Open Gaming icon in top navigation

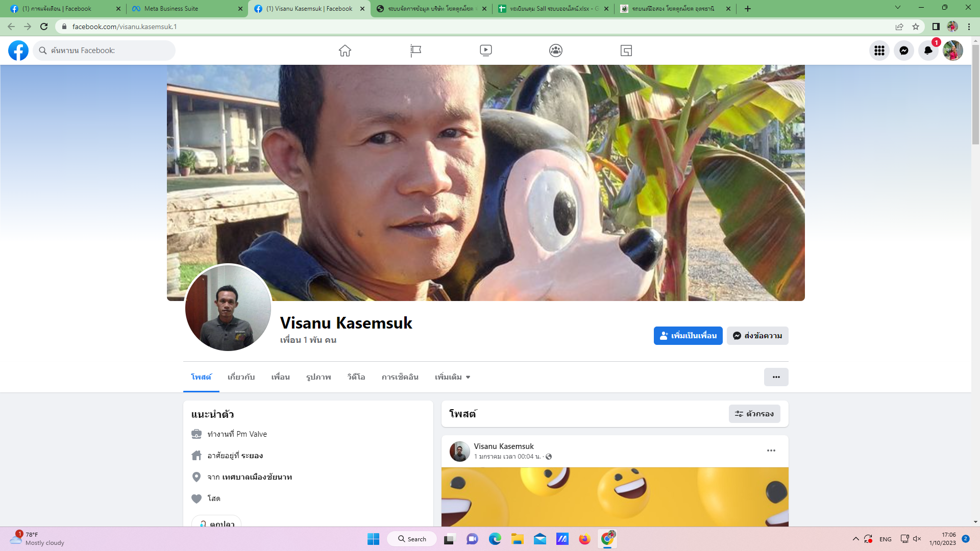pyautogui.click(x=626, y=51)
